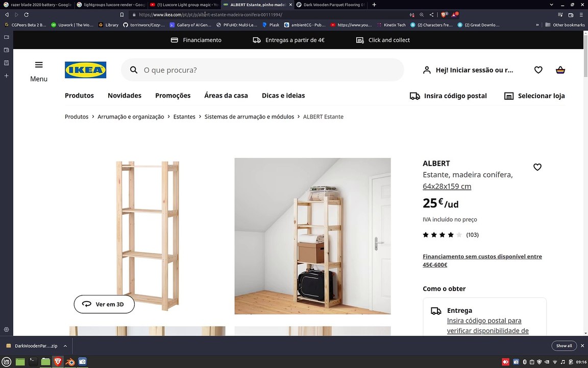Open 'Upwork | The Wo...' bookmark
Screen dimensions: 588x368
(72, 25)
